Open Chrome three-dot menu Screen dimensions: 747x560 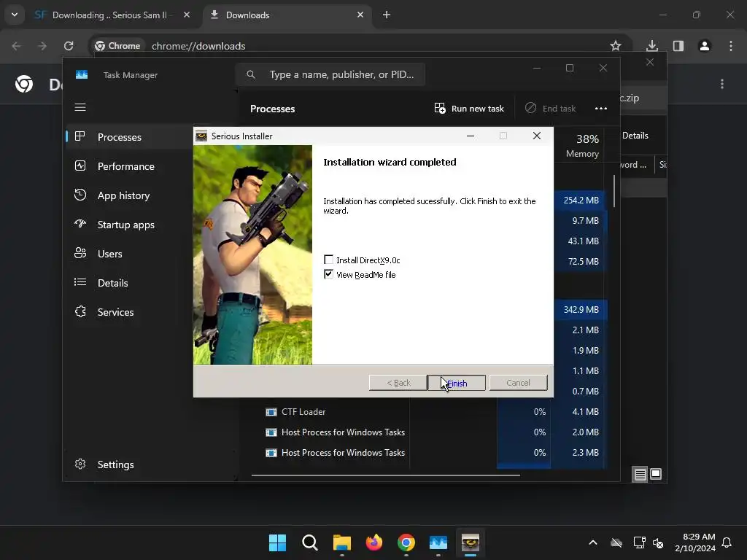tap(731, 46)
